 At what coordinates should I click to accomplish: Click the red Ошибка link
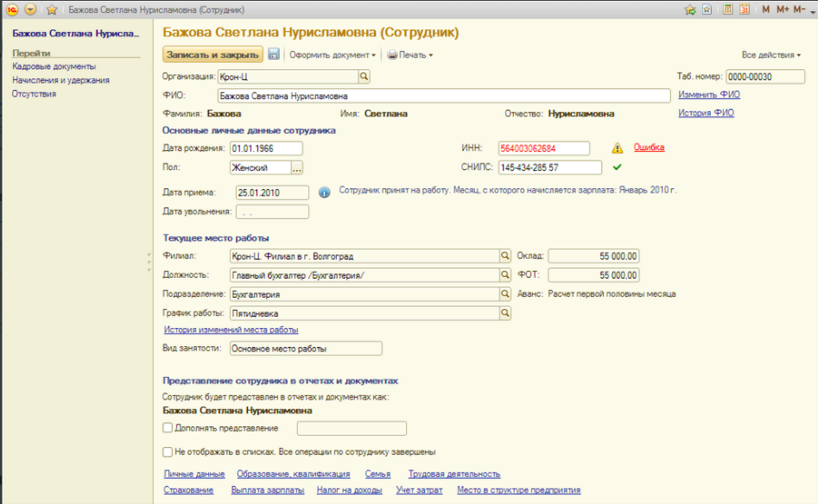coord(650,148)
